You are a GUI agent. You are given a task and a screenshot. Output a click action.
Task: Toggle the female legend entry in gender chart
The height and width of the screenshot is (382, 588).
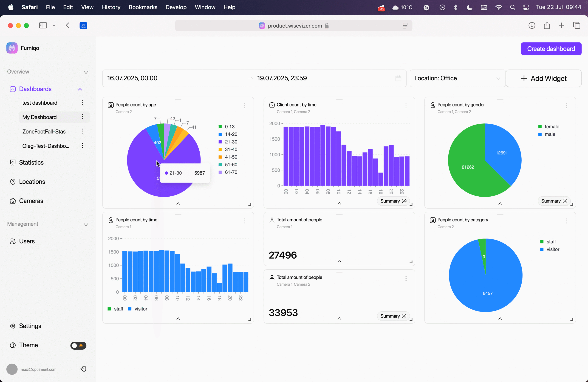(551, 127)
